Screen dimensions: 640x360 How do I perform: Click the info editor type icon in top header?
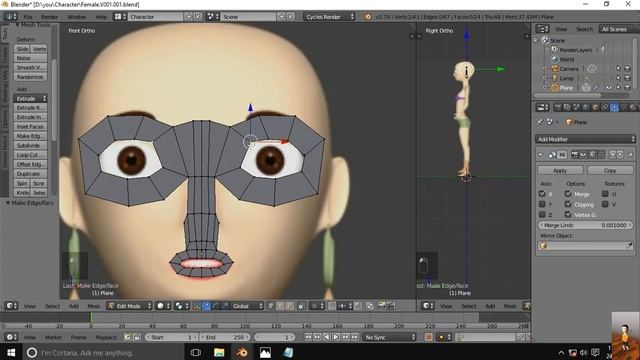10,17
